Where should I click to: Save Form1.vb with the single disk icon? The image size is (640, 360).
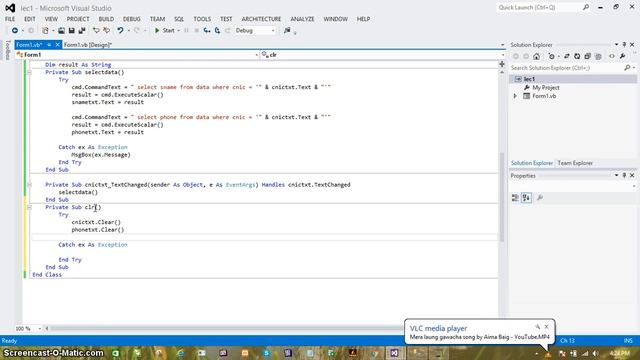(x=71, y=31)
